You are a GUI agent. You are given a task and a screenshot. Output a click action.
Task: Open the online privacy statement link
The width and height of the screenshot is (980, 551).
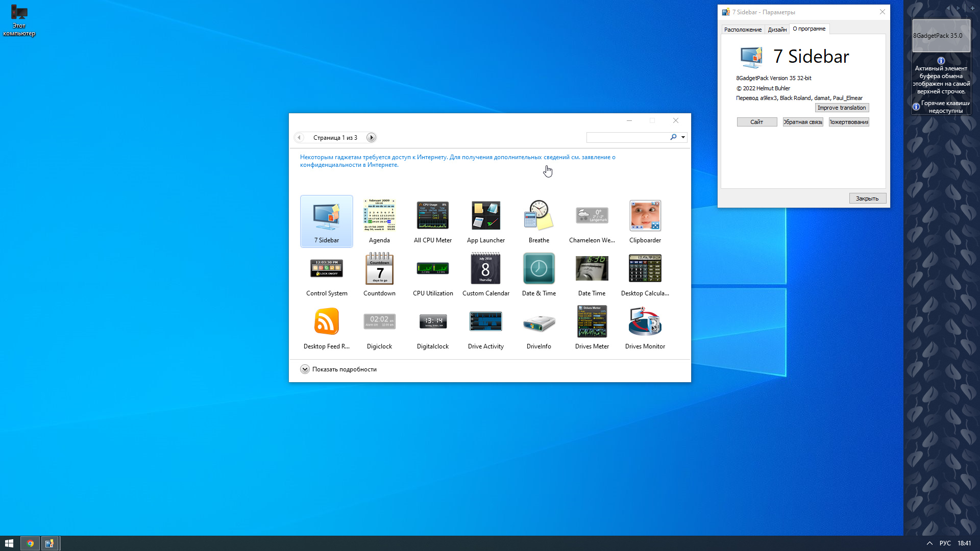point(457,161)
